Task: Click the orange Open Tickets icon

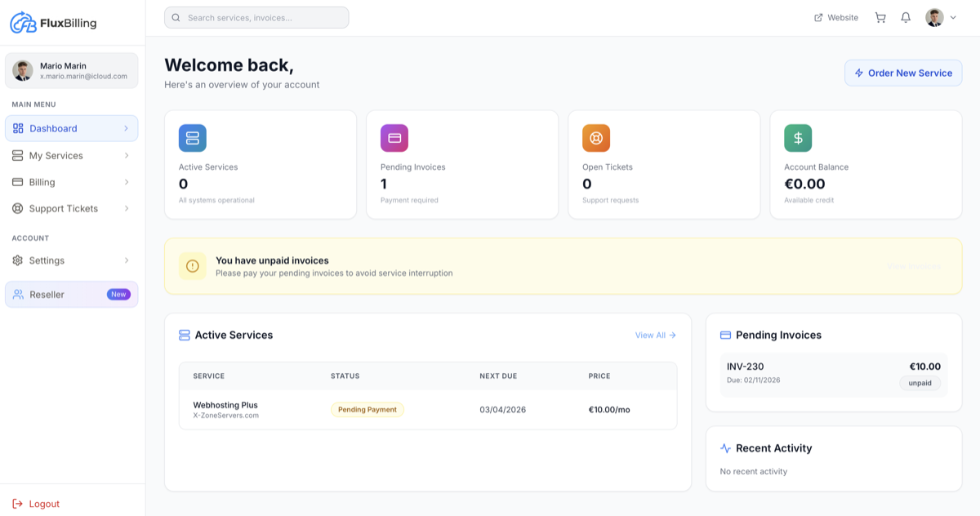Action: click(595, 138)
